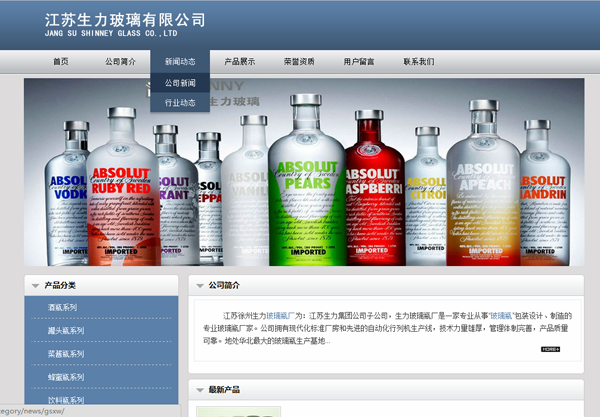Open the first latest product thumbnail
This screenshot has width=600, height=417.
[x=238, y=412]
